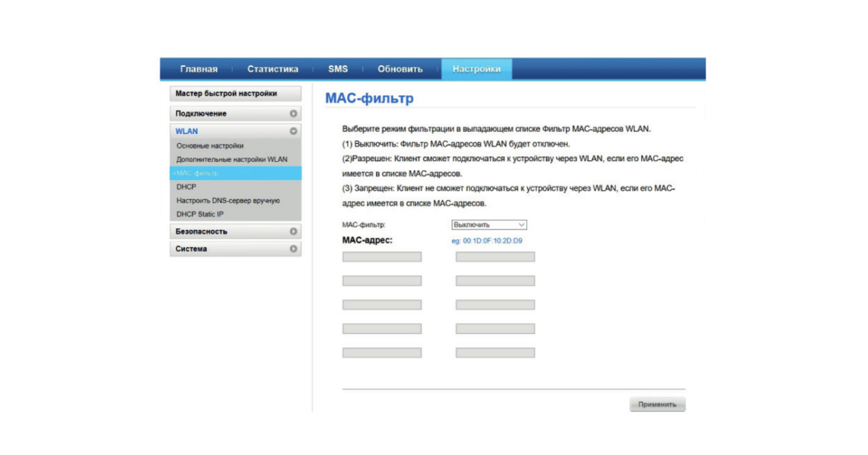
Task: Click the fourth MAC address field, right column
Action: (x=495, y=329)
